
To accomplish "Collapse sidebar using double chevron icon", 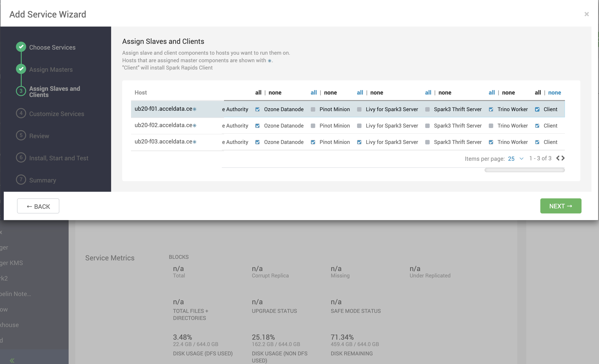I will (x=12, y=360).
